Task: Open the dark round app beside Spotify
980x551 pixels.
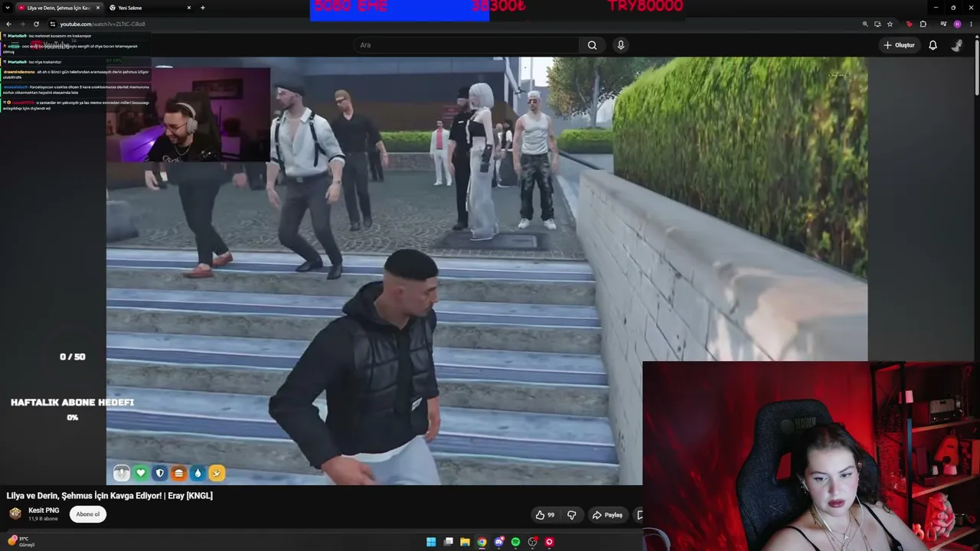Action: (532, 542)
